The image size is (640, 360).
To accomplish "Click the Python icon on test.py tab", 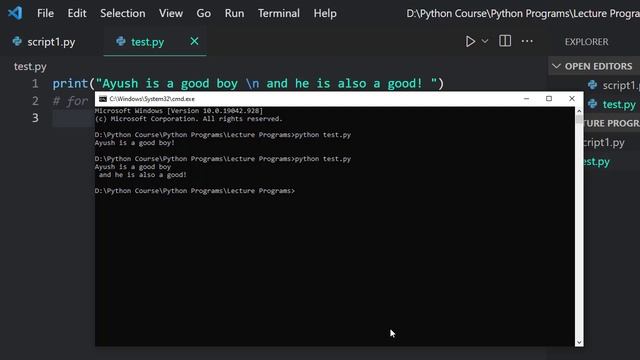I will (120, 41).
